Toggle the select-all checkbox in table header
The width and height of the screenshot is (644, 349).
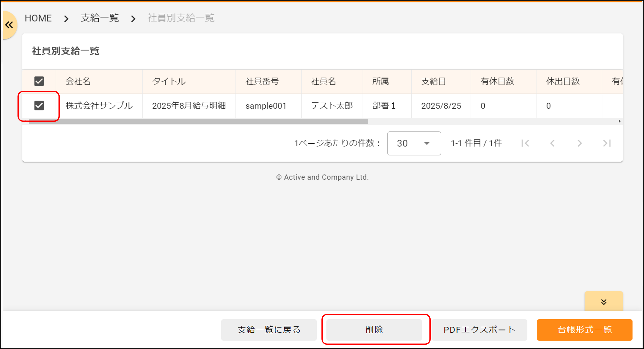(39, 81)
